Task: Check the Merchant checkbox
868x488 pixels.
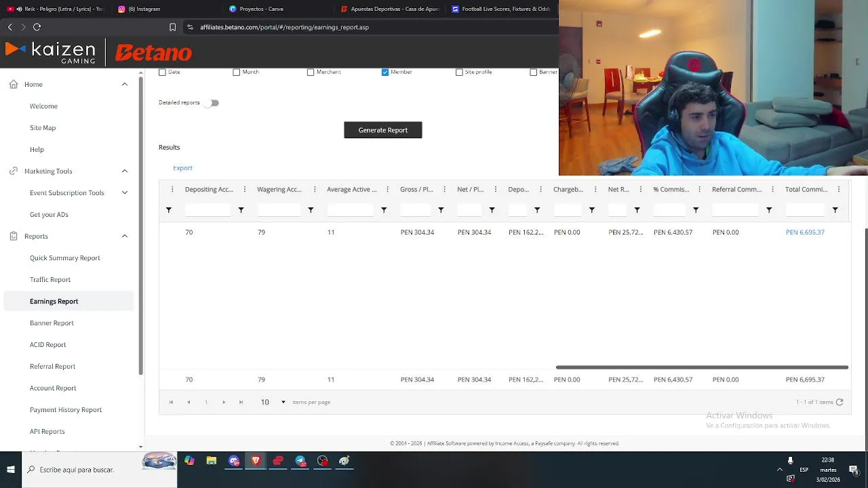Action: (x=311, y=72)
